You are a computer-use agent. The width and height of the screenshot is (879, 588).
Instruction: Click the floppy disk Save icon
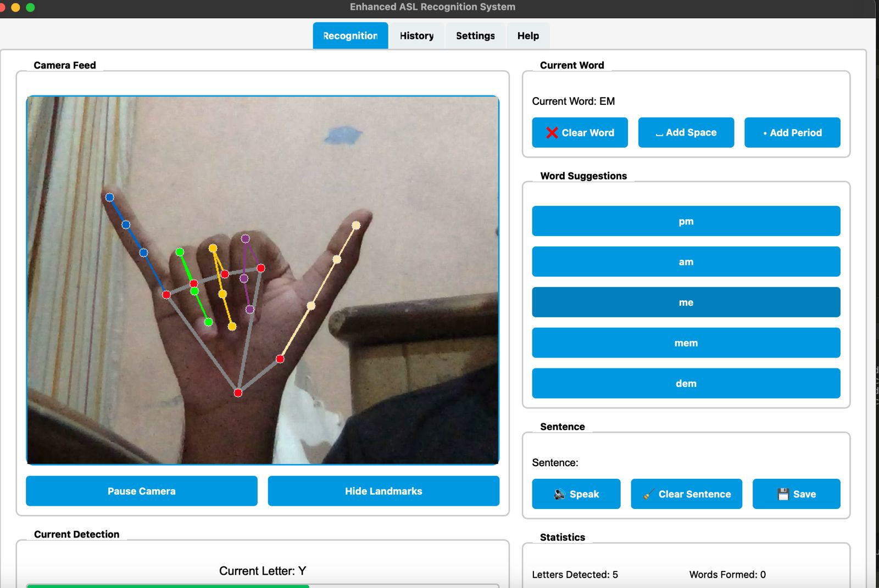[x=783, y=494]
